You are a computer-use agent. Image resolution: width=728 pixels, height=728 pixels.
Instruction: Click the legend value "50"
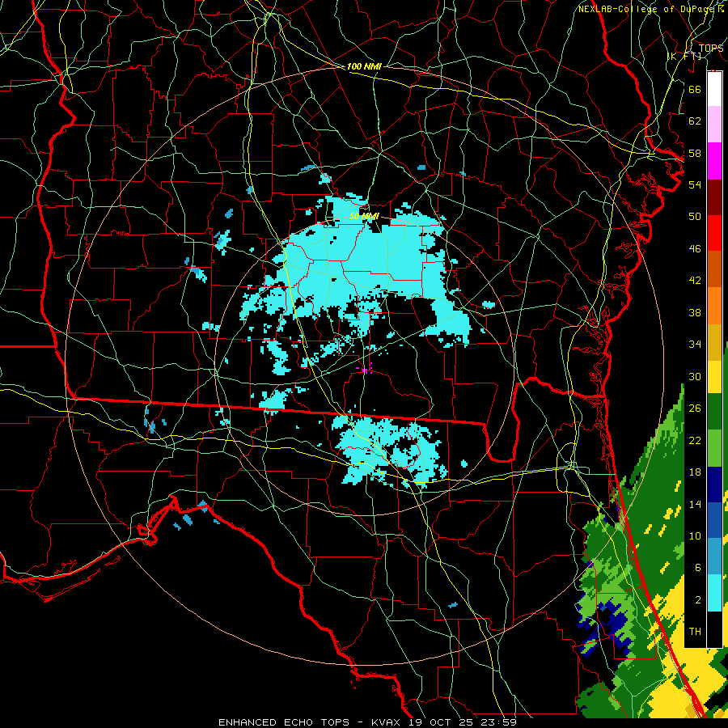pos(695,216)
